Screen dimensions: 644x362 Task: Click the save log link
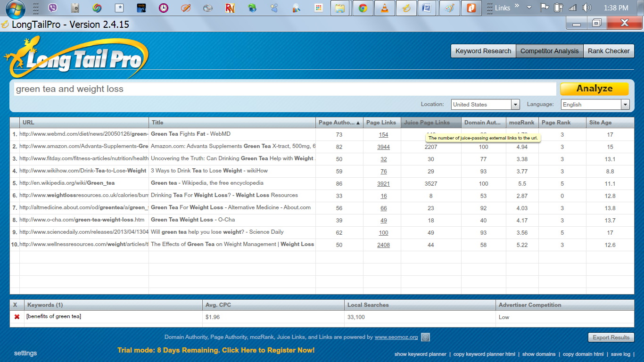pos(620,354)
